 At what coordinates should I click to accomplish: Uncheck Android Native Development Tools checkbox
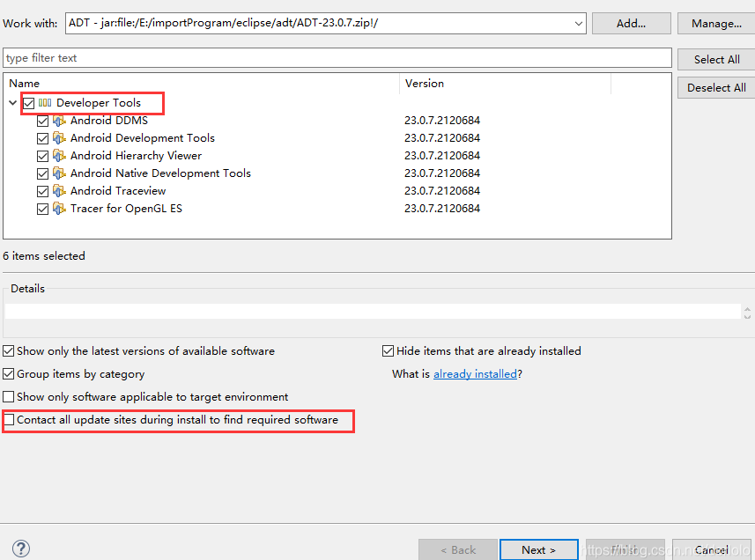pyautogui.click(x=42, y=174)
